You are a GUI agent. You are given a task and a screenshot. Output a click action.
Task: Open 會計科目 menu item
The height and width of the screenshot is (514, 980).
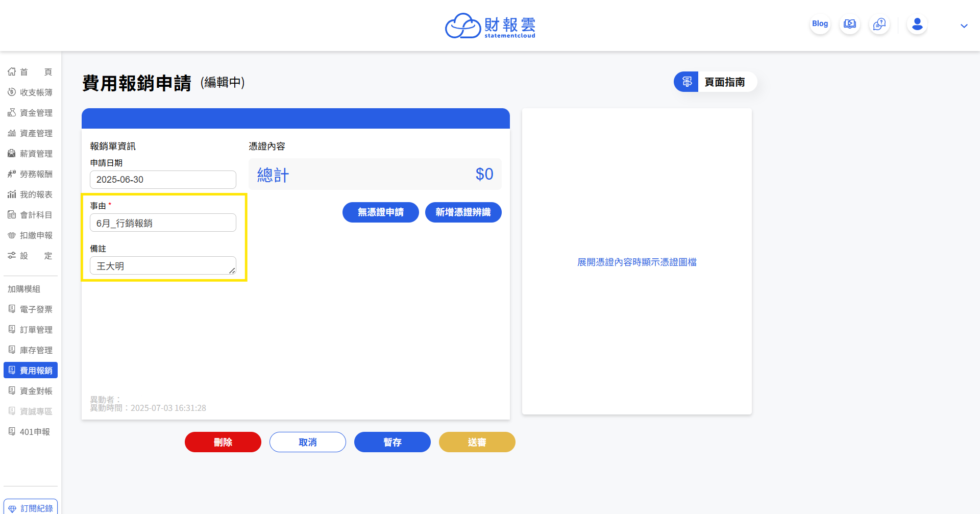pyautogui.click(x=31, y=215)
